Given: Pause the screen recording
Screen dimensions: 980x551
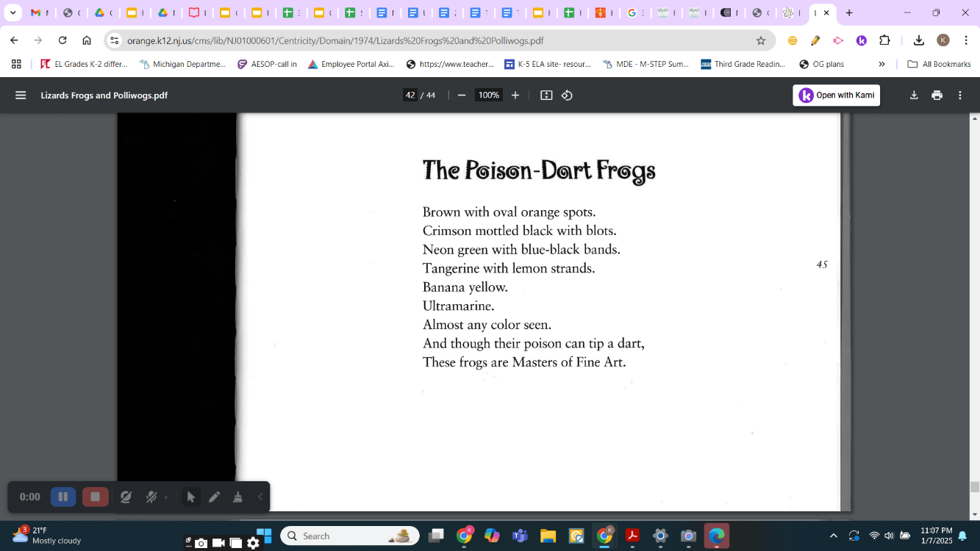Looking at the screenshot, I should 63,497.
